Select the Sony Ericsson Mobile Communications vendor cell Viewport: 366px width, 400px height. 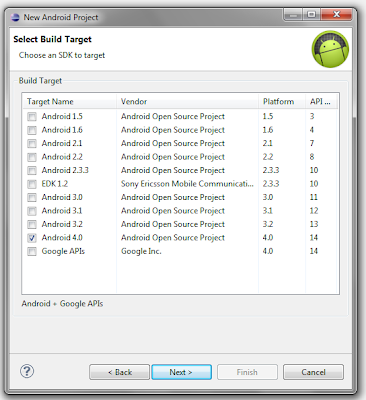(187, 184)
